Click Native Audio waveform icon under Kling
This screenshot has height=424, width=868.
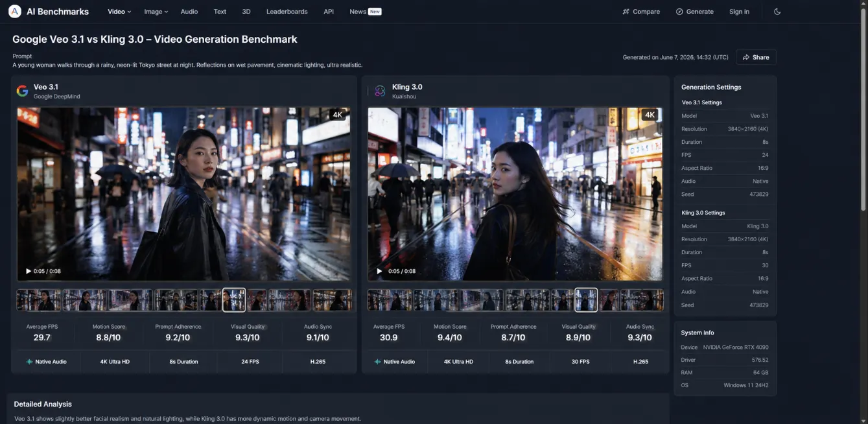[377, 362]
